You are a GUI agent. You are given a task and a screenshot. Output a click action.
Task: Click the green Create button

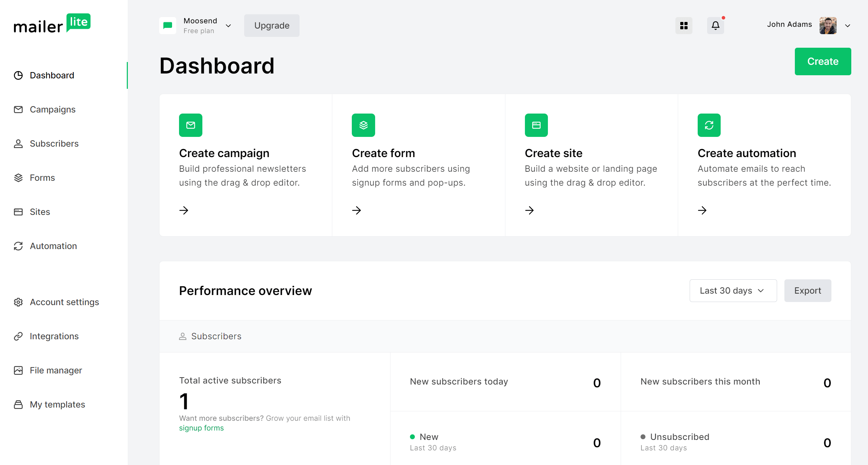click(x=823, y=61)
